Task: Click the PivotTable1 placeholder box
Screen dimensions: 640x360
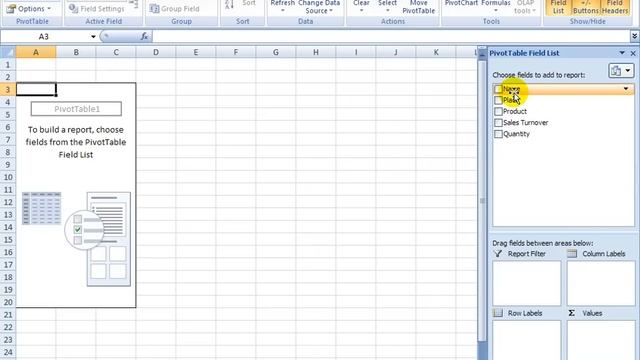Action: [x=76, y=109]
